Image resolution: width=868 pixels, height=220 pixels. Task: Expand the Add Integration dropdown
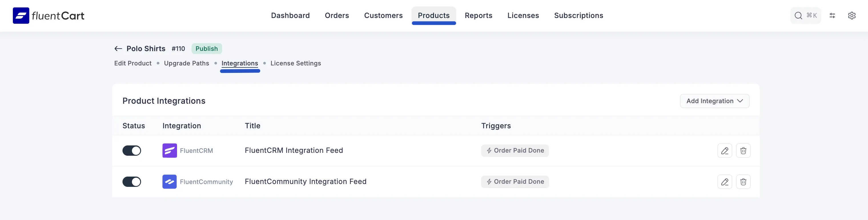click(x=714, y=101)
